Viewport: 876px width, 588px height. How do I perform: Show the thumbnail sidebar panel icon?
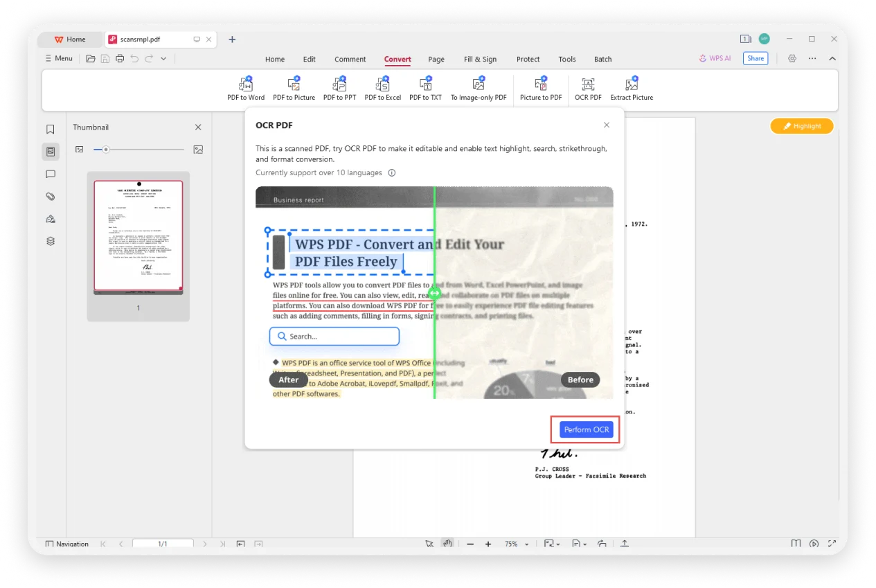point(51,152)
